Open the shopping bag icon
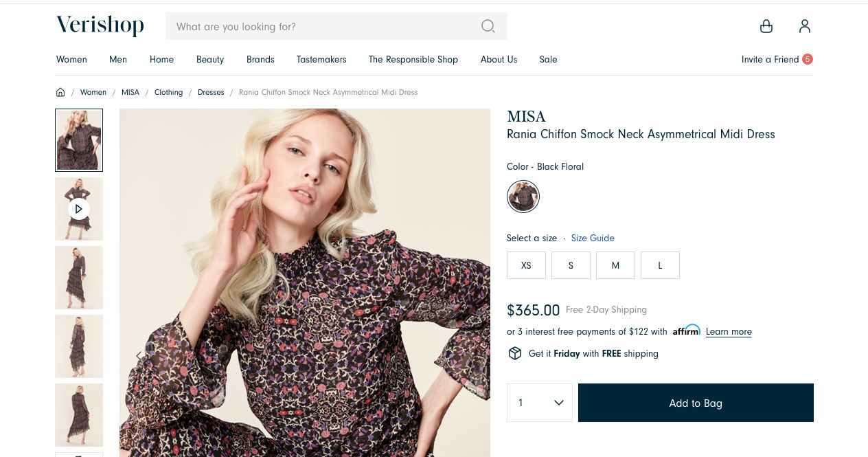Screen dimensions: 868x457 pos(766,26)
